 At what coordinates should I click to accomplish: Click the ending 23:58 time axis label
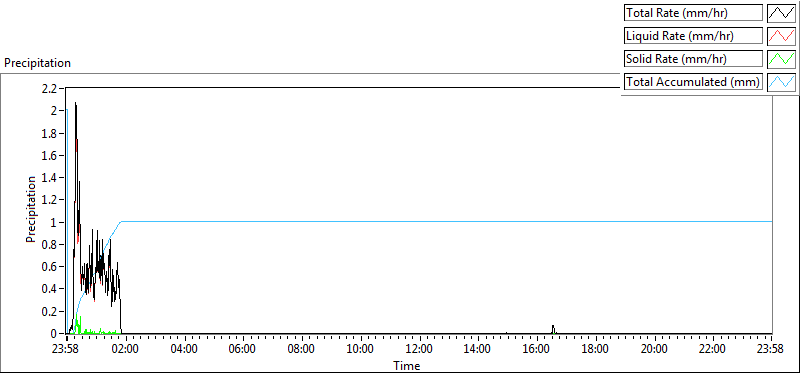pos(771,350)
